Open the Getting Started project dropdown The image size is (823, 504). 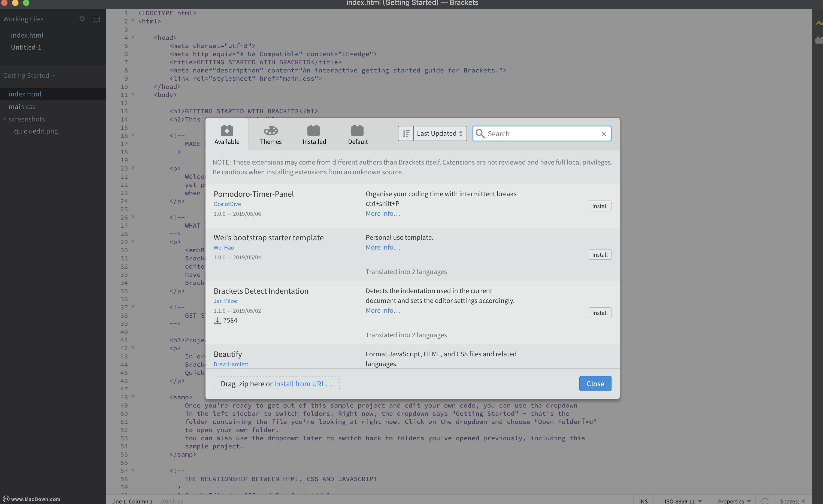pyautogui.click(x=29, y=75)
